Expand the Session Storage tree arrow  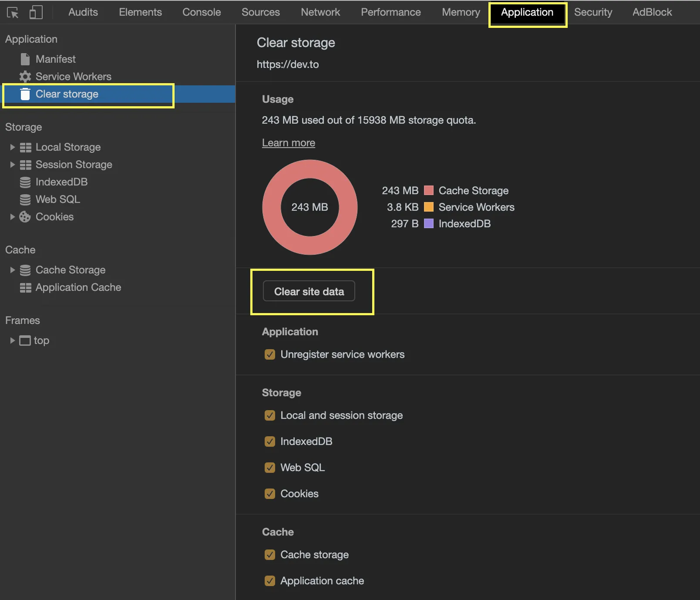[x=12, y=165]
